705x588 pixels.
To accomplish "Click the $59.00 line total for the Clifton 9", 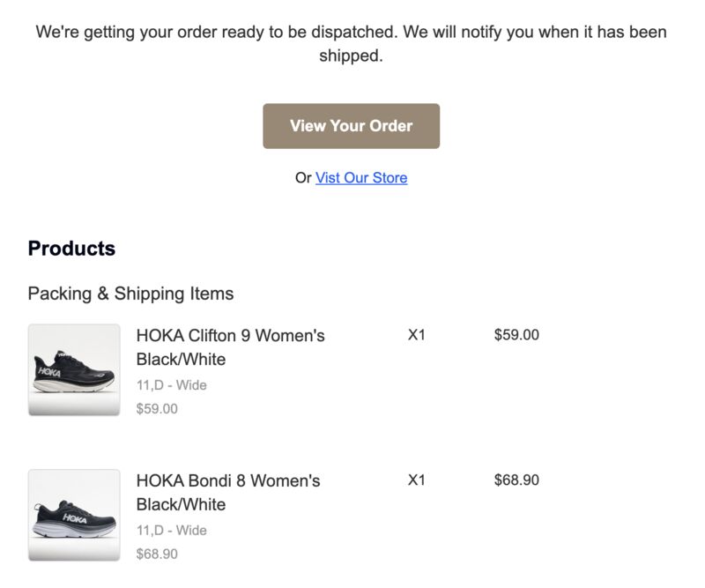I will (516, 335).
